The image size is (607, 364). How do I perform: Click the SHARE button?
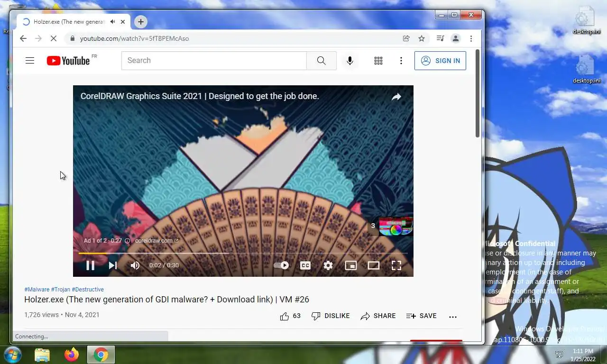pos(378,316)
